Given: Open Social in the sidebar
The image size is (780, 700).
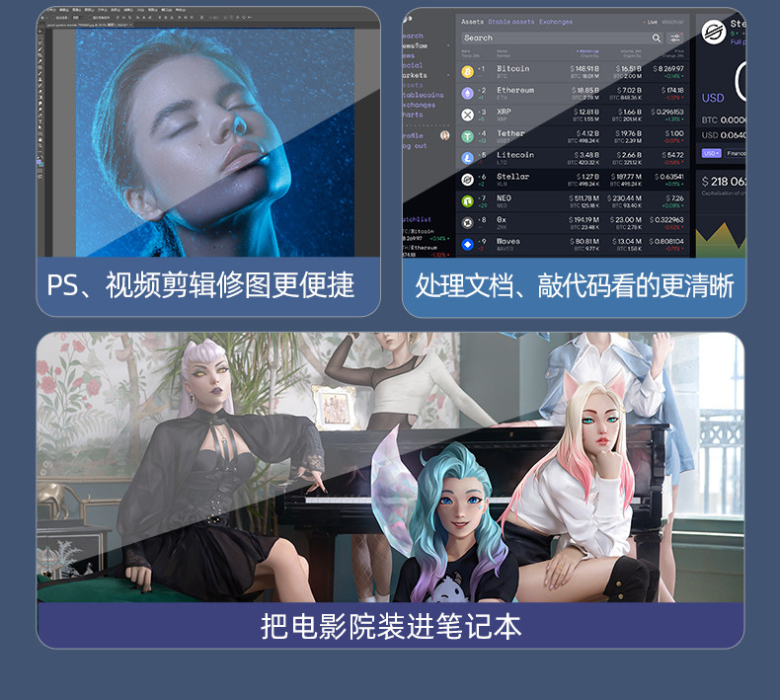Looking at the screenshot, I should (x=413, y=66).
